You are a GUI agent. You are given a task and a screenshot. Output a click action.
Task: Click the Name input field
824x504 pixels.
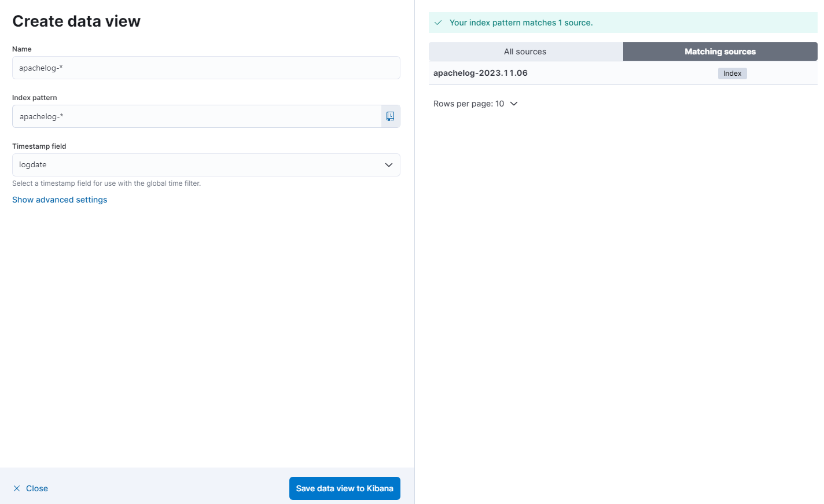[206, 68]
